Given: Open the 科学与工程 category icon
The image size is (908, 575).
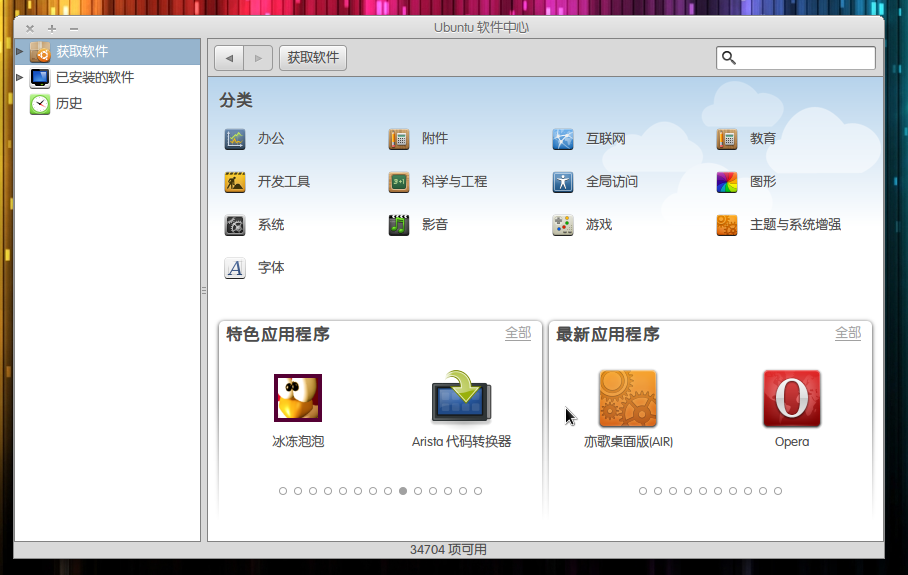Looking at the screenshot, I should (x=398, y=182).
